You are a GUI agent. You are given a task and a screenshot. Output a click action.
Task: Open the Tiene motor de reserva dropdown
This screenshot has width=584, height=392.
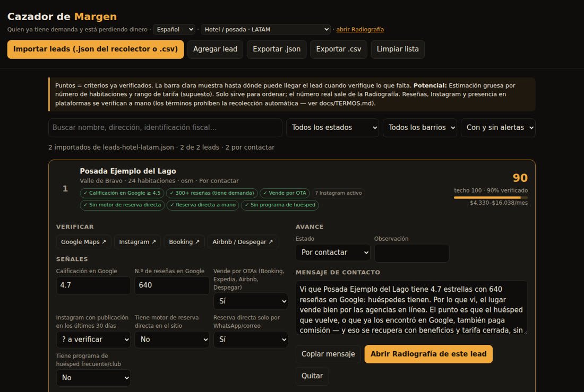tap(172, 339)
